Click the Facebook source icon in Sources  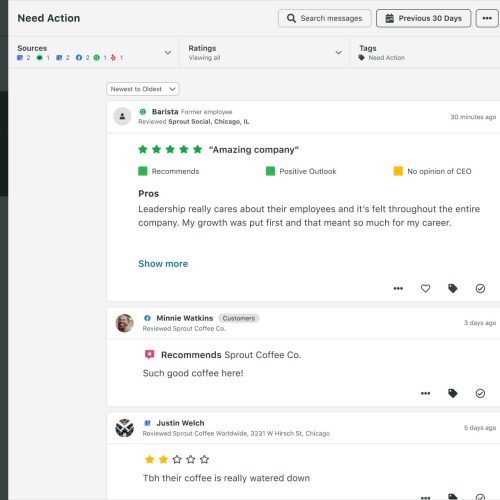[x=79, y=58]
